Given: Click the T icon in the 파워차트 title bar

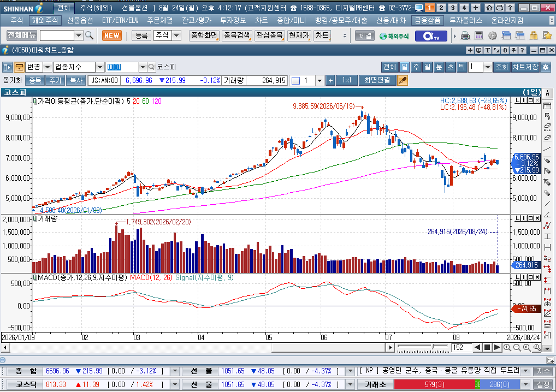Looking at the screenshot, I should coord(488,50).
